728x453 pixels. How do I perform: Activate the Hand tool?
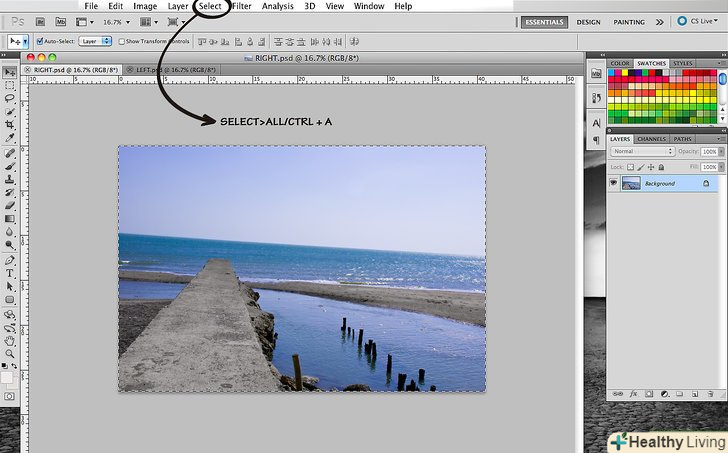pos(10,340)
